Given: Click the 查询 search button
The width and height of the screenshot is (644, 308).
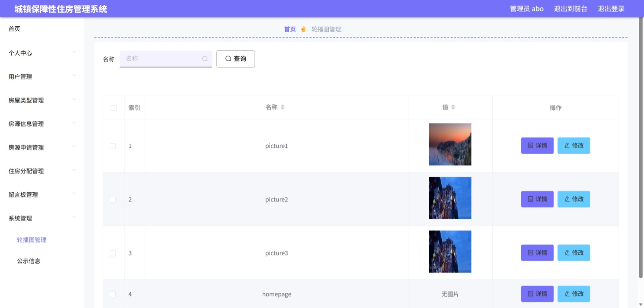Looking at the screenshot, I should tap(236, 59).
